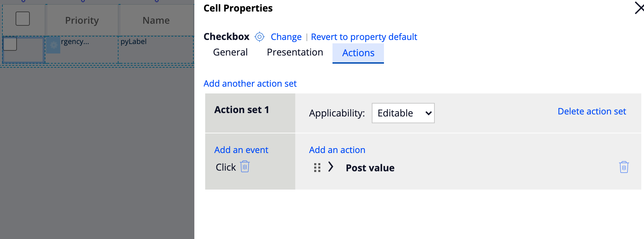Select the Actions tab
644x239 pixels.
coord(358,53)
